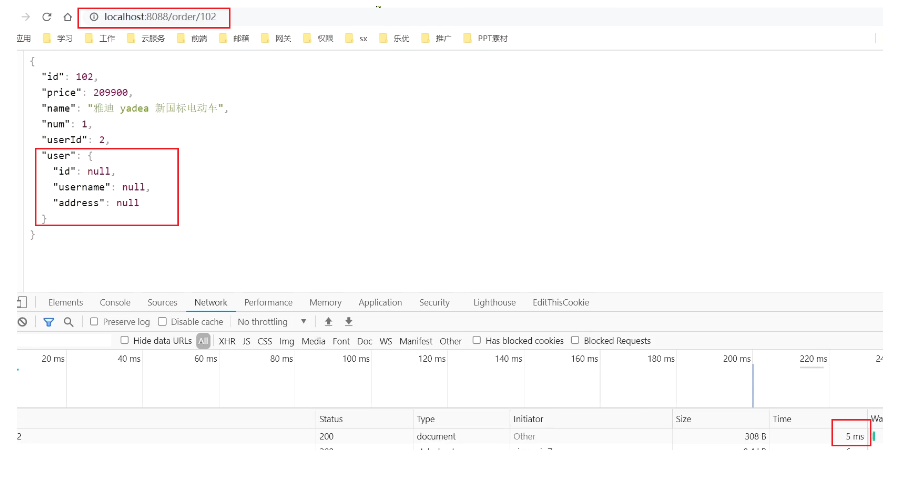Clear the network log
The image size is (906, 480).
click(23, 322)
